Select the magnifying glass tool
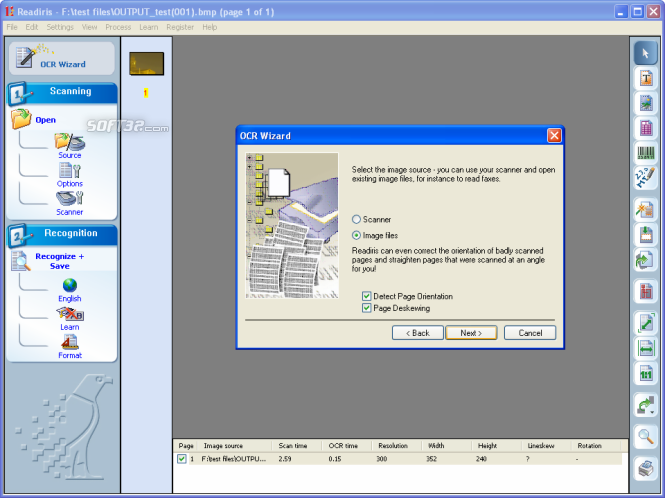 point(645,436)
